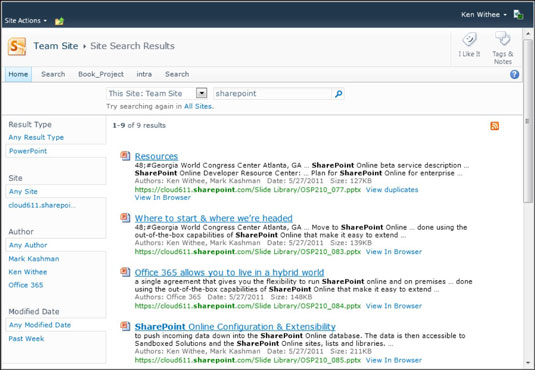Click the scrollbar up arrow
This screenshot has width=535, height=370.
click(527, 34)
